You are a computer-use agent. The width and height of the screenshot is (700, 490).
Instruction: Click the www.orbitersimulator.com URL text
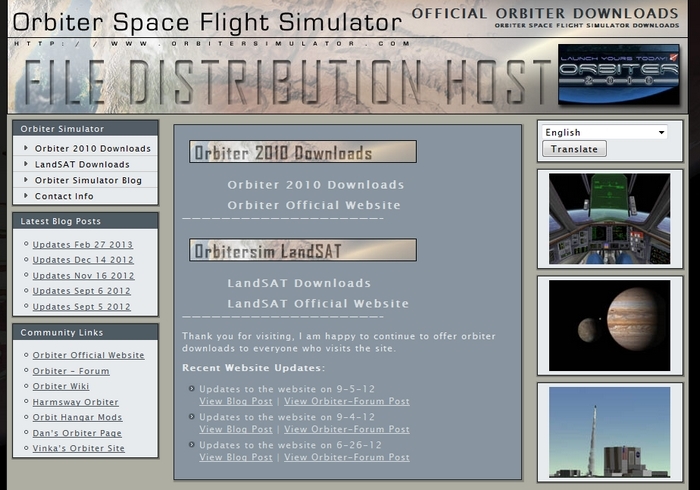pos(212,44)
